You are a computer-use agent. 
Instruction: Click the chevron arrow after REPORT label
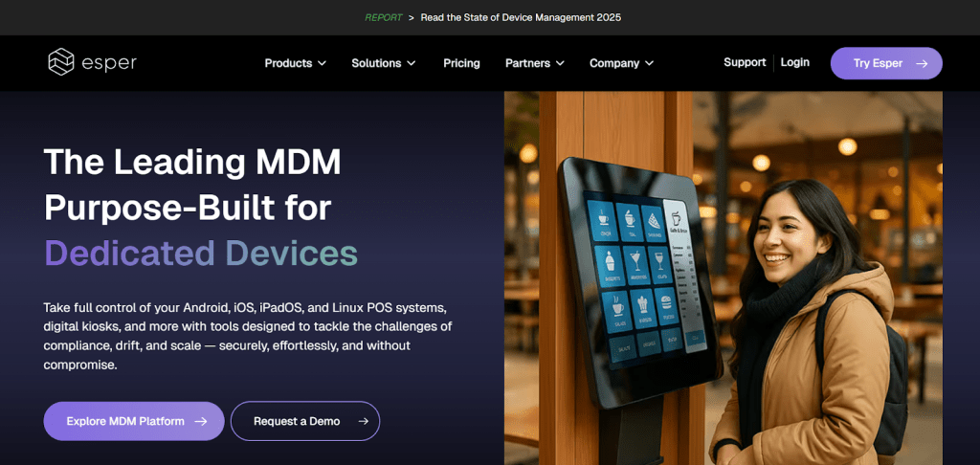[x=411, y=17]
